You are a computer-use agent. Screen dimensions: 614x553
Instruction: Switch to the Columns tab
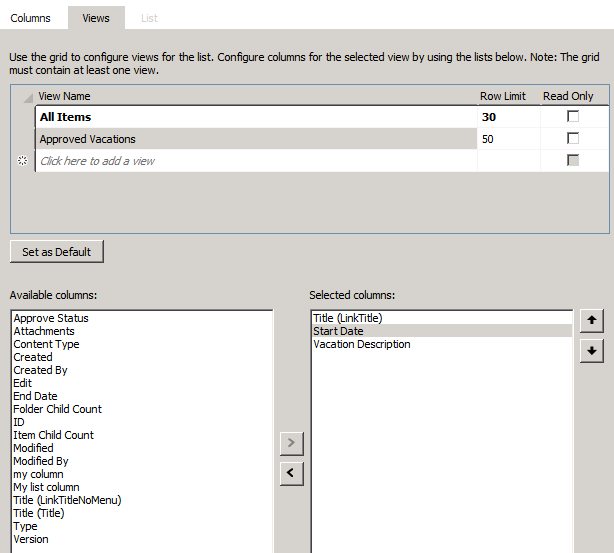click(x=30, y=18)
